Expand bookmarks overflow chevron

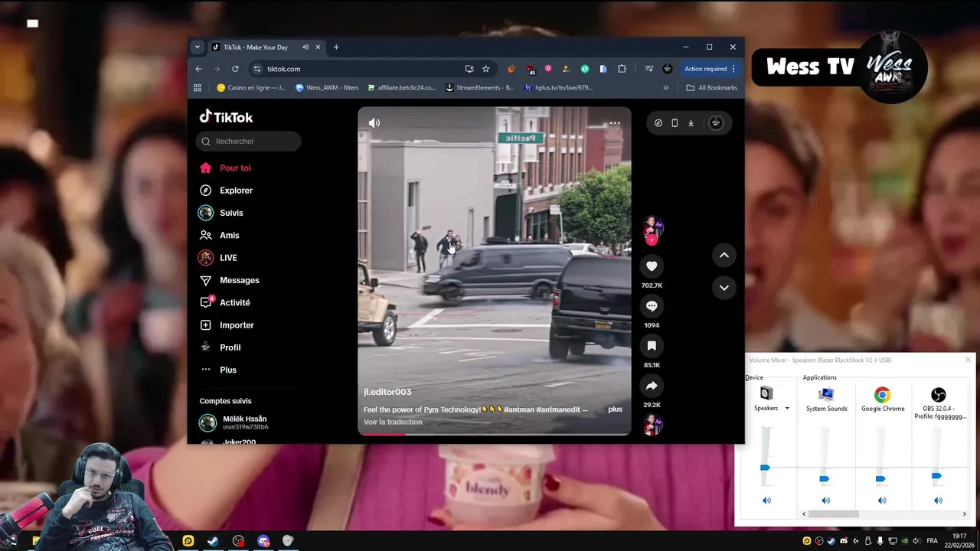click(x=665, y=88)
